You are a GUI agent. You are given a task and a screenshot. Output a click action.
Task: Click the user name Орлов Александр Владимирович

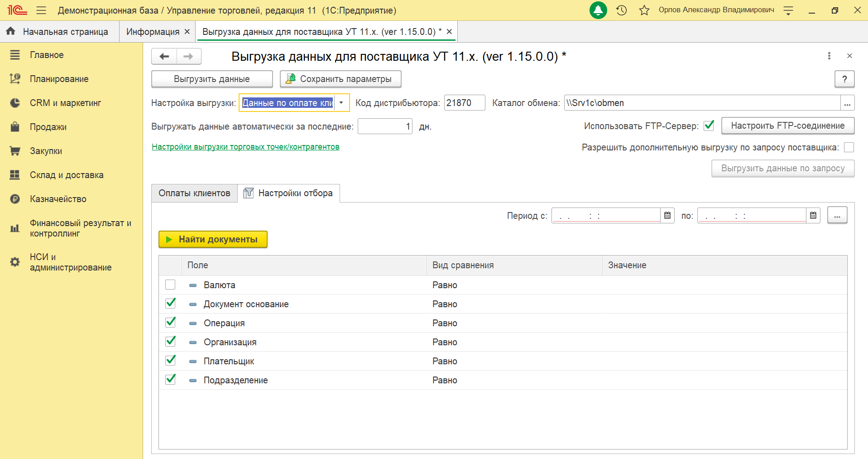(x=716, y=10)
